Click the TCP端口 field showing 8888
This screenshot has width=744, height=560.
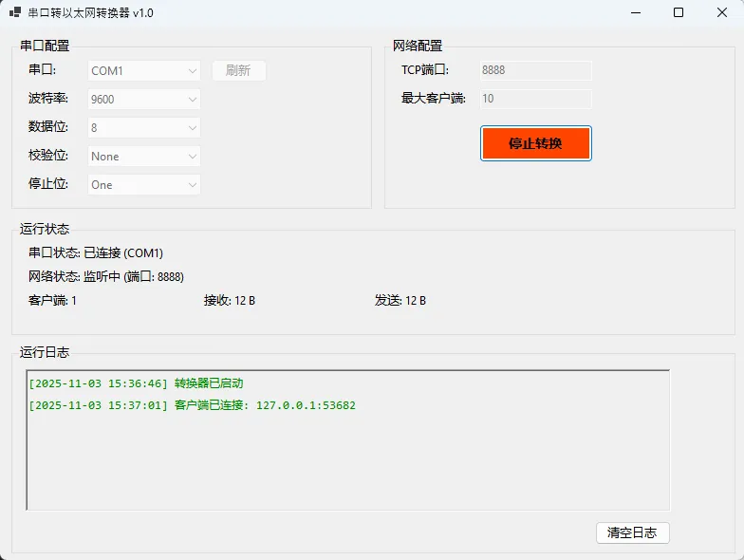[x=534, y=71]
